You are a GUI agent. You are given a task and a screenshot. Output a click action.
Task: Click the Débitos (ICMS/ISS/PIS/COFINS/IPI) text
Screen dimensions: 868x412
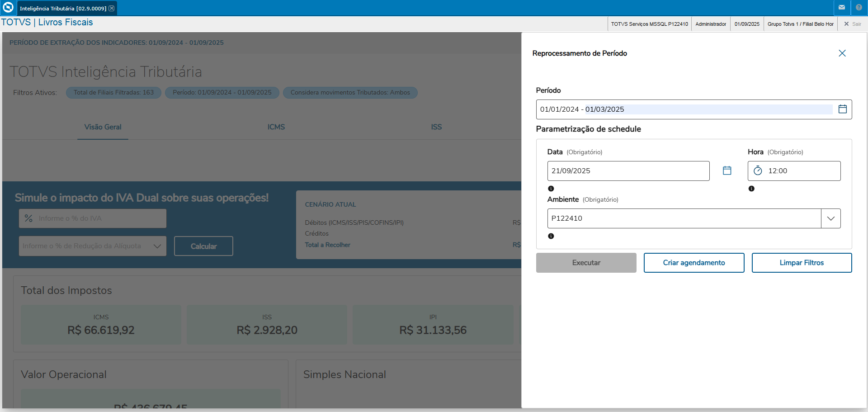[x=354, y=223]
